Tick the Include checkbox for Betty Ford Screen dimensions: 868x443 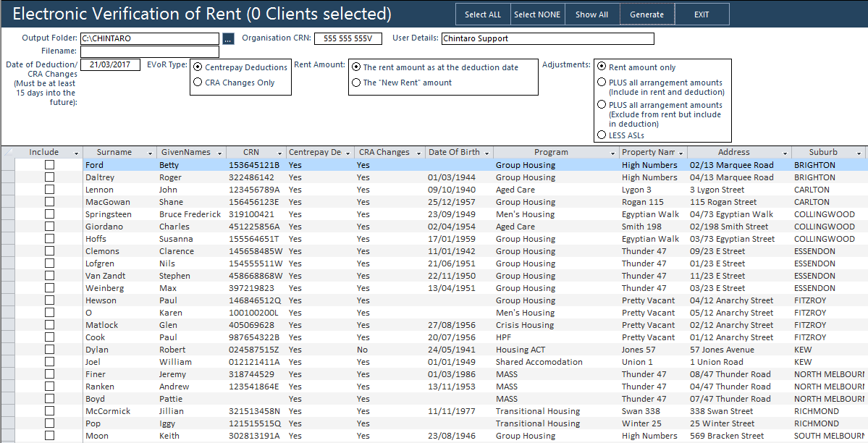(x=49, y=164)
